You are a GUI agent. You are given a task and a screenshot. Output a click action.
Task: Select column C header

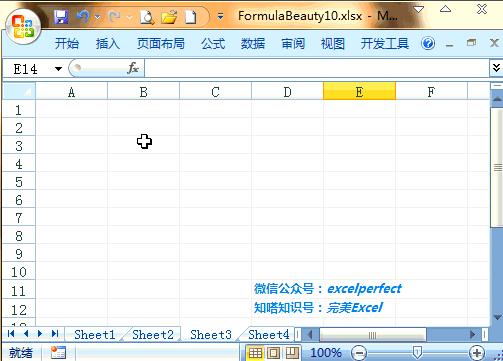pyautogui.click(x=215, y=92)
